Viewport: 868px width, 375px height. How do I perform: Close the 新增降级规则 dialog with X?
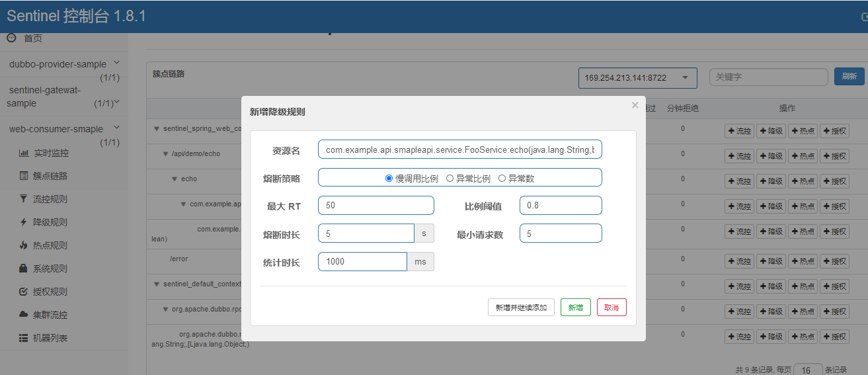(x=635, y=105)
